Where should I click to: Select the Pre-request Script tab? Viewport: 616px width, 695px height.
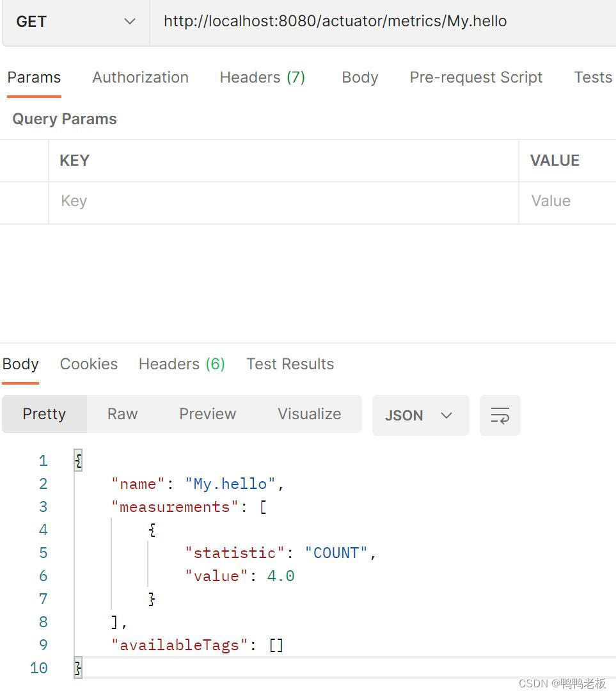click(475, 77)
